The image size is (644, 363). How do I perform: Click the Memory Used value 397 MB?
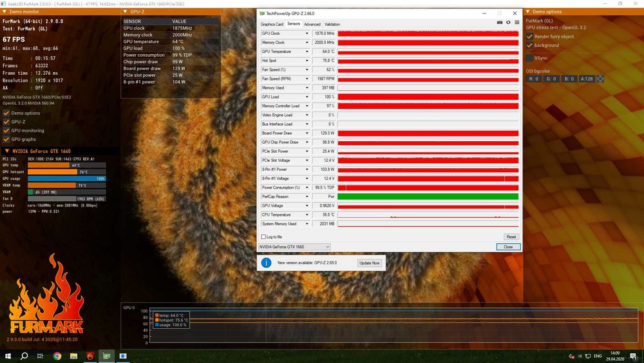(324, 88)
